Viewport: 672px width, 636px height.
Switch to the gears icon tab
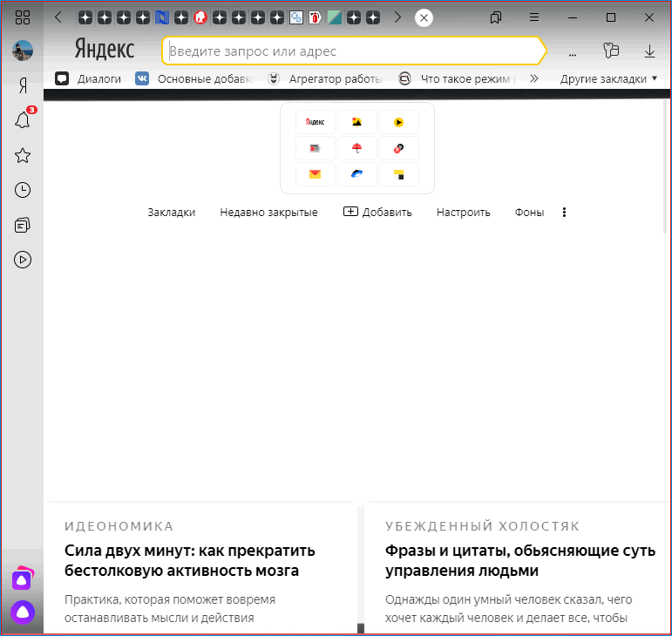pyautogui.click(x=296, y=17)
